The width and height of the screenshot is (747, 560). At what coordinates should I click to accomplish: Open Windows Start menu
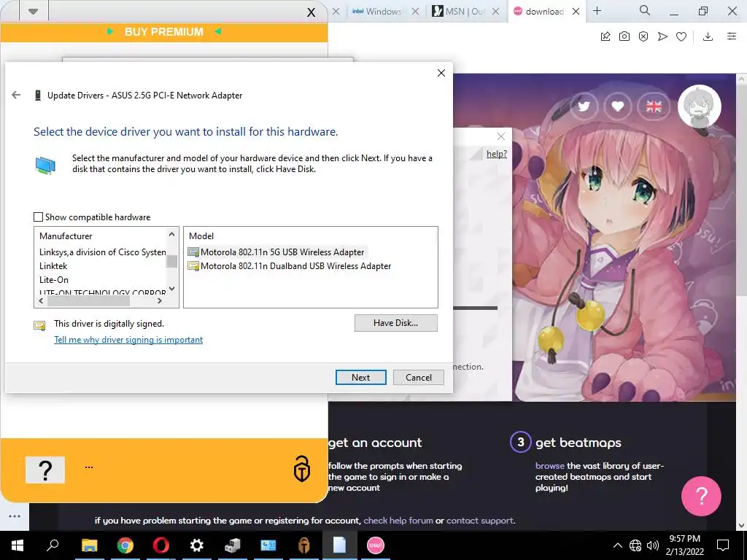(x=18, y=545)
